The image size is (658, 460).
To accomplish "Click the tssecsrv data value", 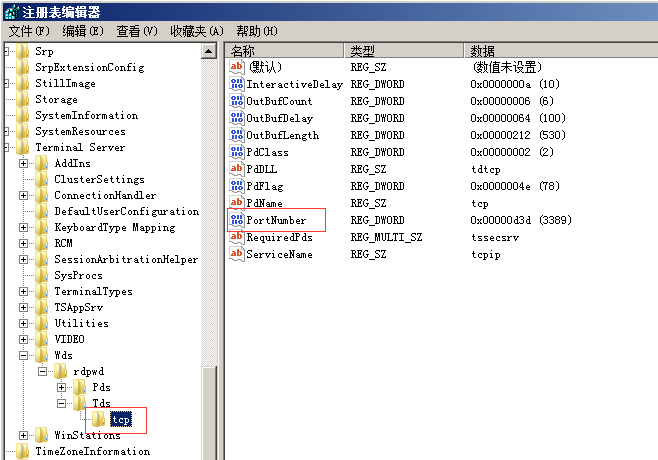I will pyautogui.click(x=495, y=237).
